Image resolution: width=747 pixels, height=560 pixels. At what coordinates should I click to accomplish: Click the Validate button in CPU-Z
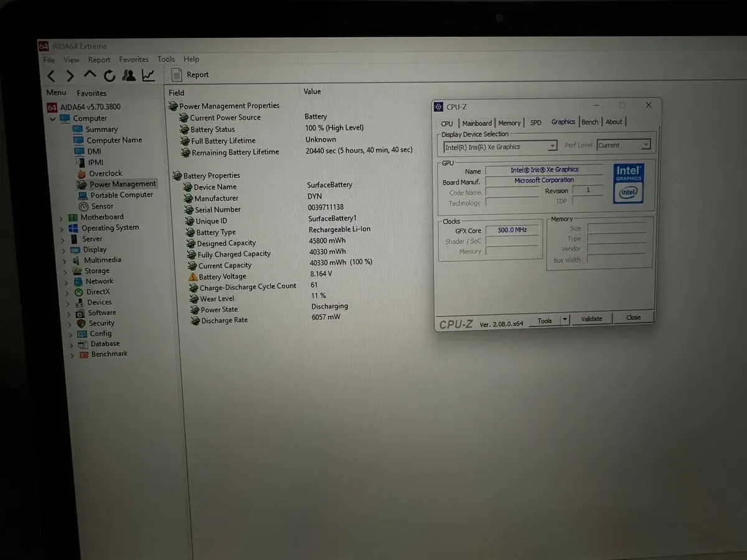tap(591, 319)
